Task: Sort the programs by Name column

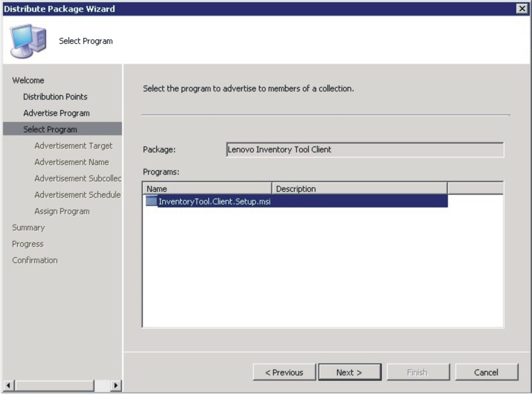Action: point(207,189)
